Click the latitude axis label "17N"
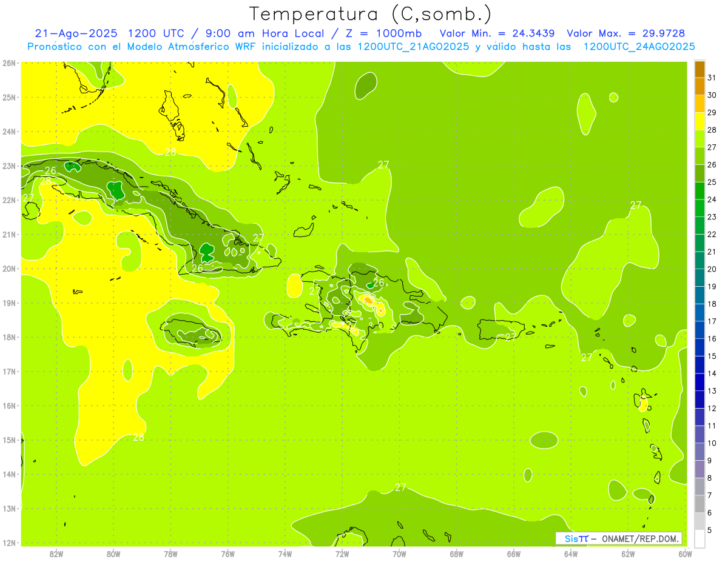Screen dimensions: 728x562 pyautogui.click(x=8, y=371)
